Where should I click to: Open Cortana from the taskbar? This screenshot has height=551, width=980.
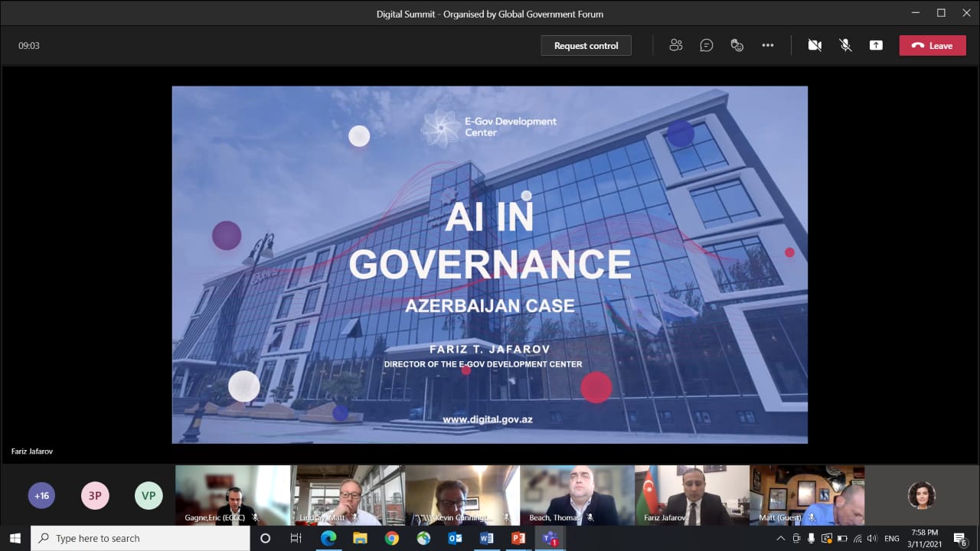tap(266, 538)
